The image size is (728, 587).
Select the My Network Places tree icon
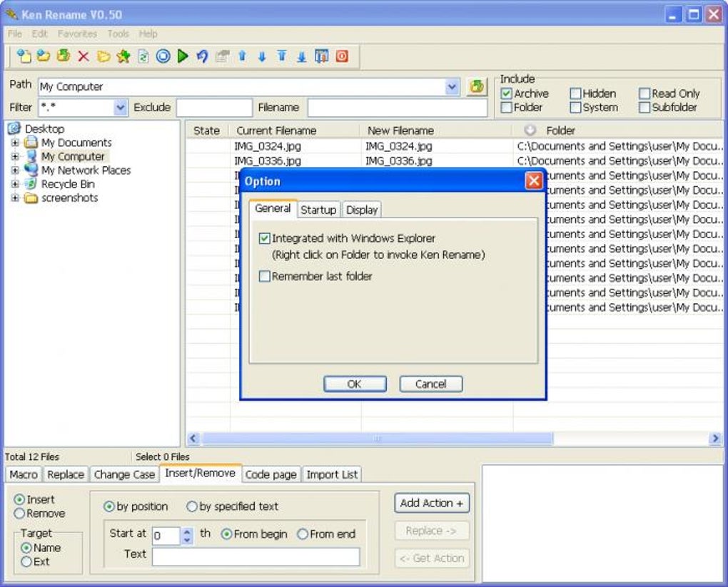coord(31,170)
